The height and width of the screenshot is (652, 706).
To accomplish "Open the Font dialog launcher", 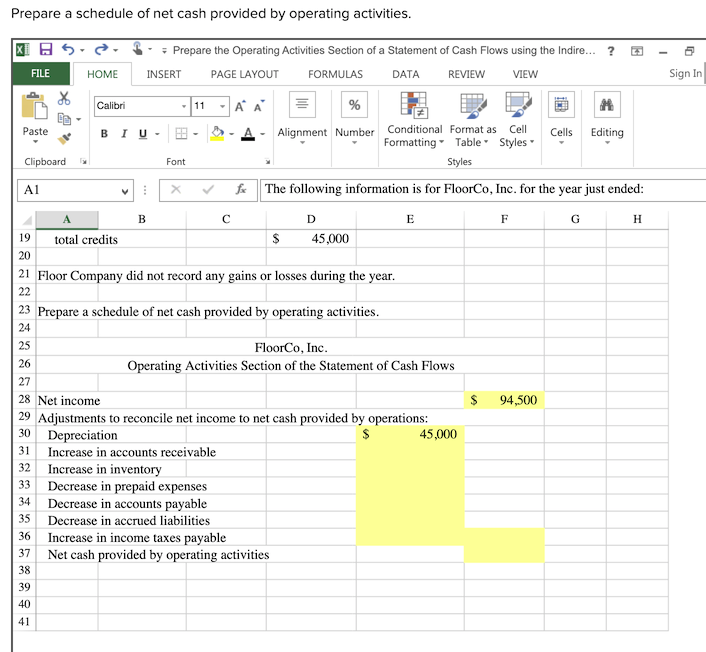I will point(268,161).
